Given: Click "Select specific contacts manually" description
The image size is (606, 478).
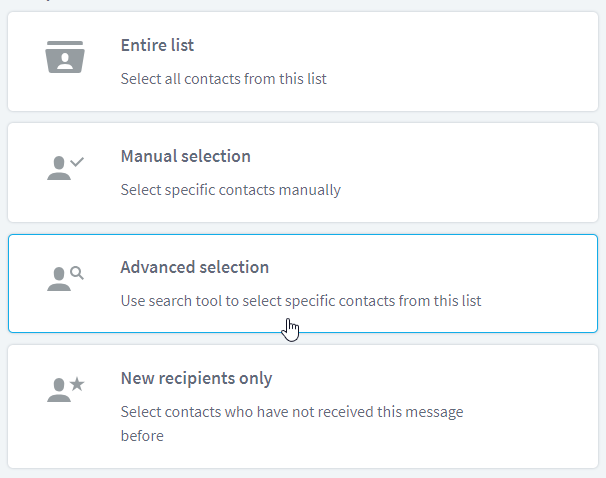Looking at the screenshot, I should pos(231,190).
